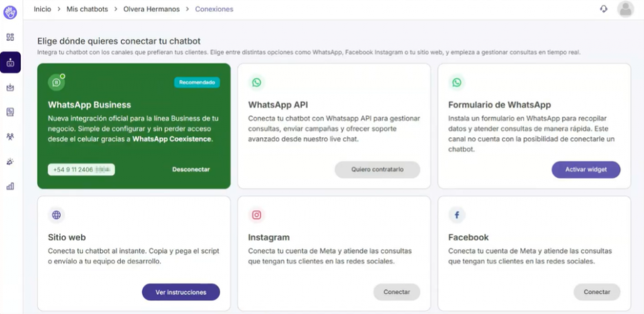Click Activar widget button

click(586, 169)
